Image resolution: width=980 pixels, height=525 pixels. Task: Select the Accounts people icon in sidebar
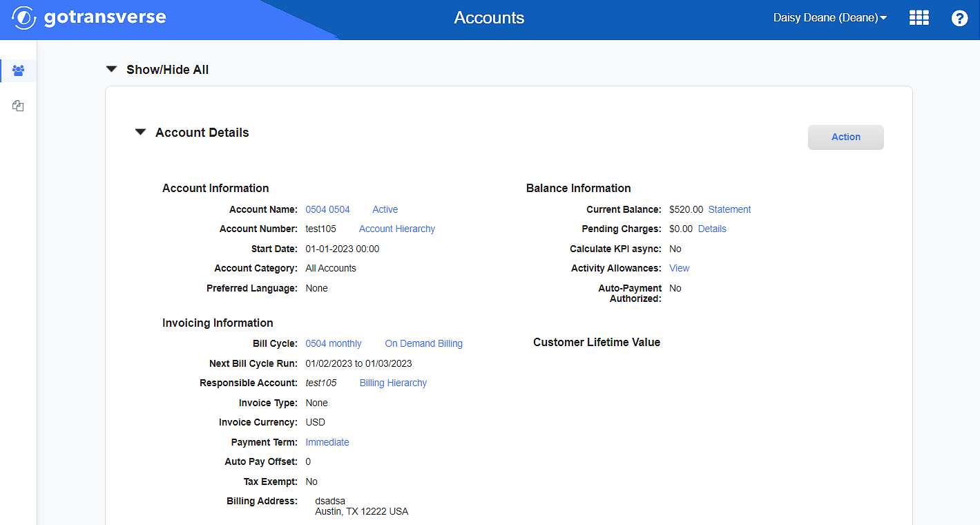[19, 70]
